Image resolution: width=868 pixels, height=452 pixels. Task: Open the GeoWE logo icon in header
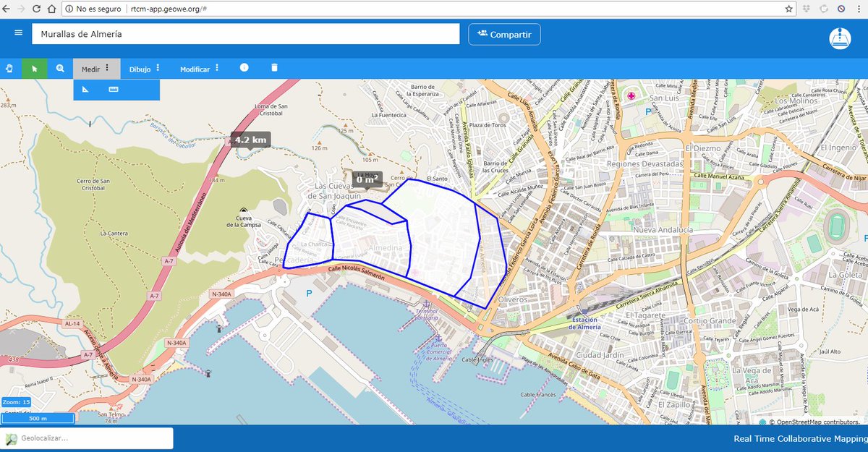(839, 38)
